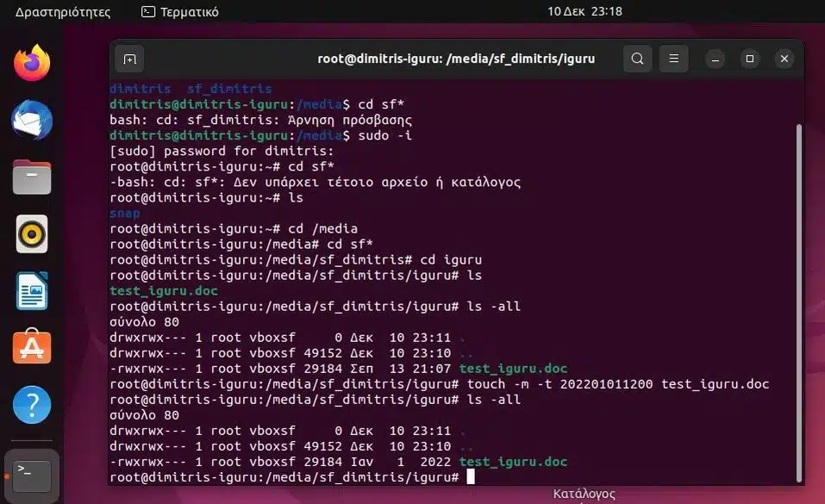Click green test_iguru.doc under first ls
The image size is (825, 504).
tap(164, 291)
